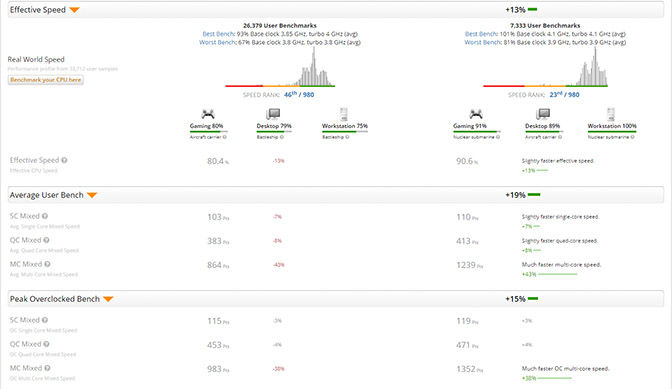Open the help icon beside SC Mixed average
This screenshot has height=389, width=672.
tap(45, 216)
